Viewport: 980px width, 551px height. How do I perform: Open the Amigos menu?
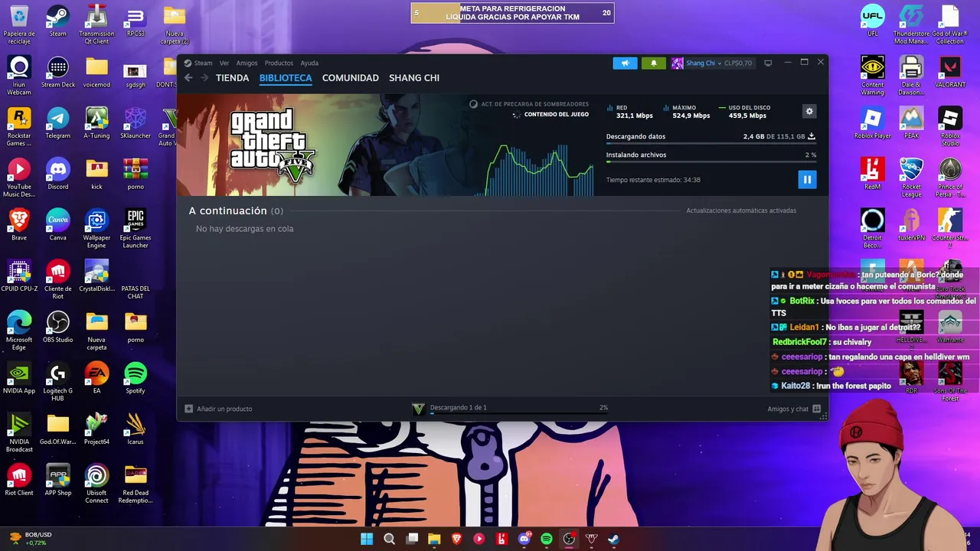tap(247, 63)
